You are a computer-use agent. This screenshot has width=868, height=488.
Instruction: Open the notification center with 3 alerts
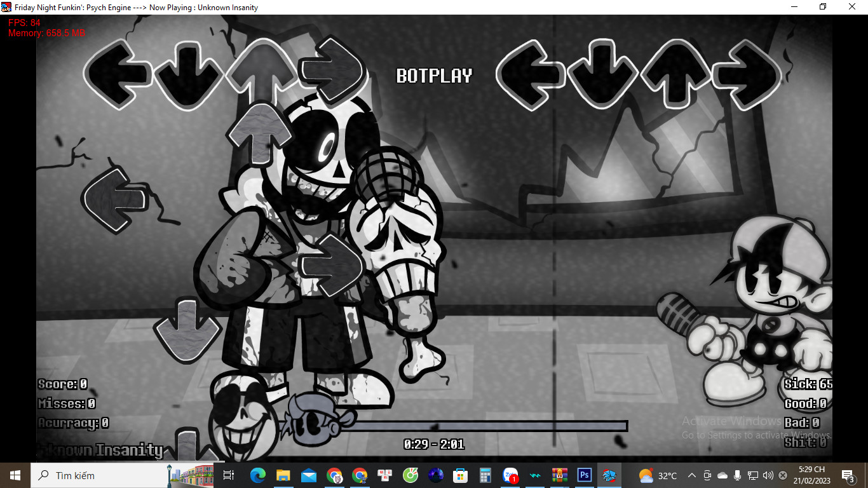pyautogui.click(x=848, y=475)
